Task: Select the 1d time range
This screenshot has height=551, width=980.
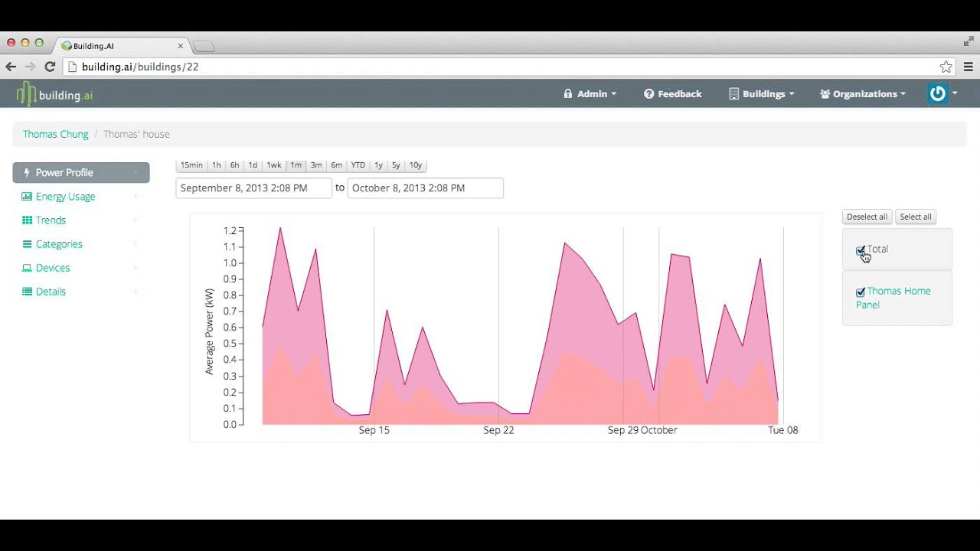Action: click(x=253, y=165)
